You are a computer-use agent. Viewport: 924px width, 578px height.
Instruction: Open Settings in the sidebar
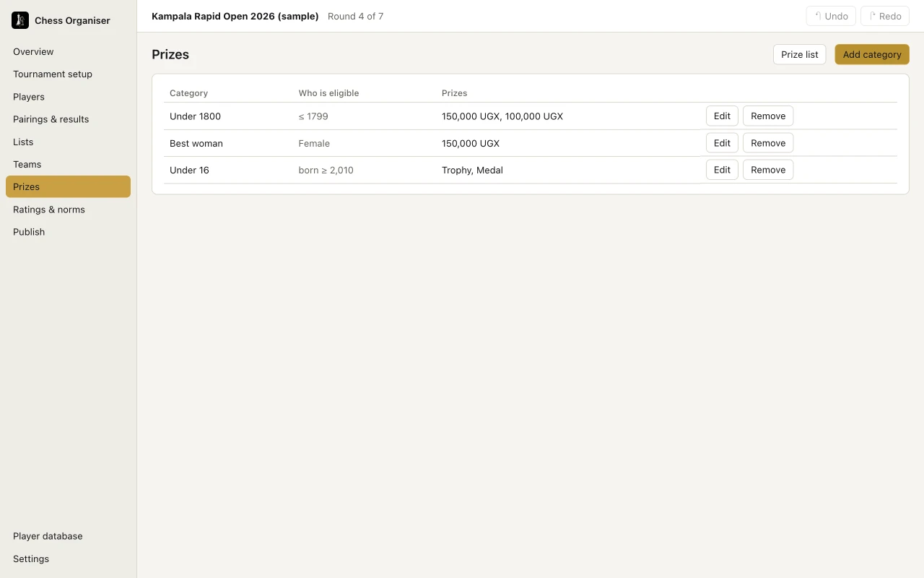(x=68, y=558)
